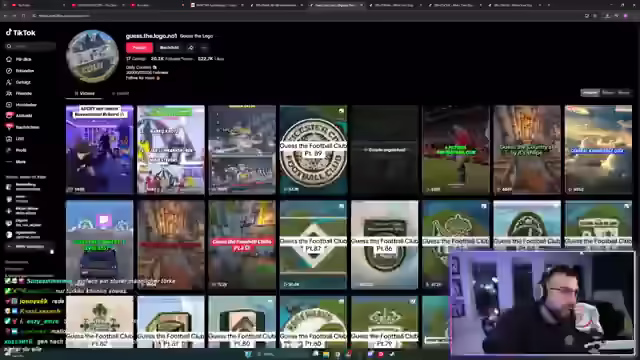The height and width of the screenshot is (360, 640).
Task: Select the Videos tab on profile
Action: click(x=84, y=93)
